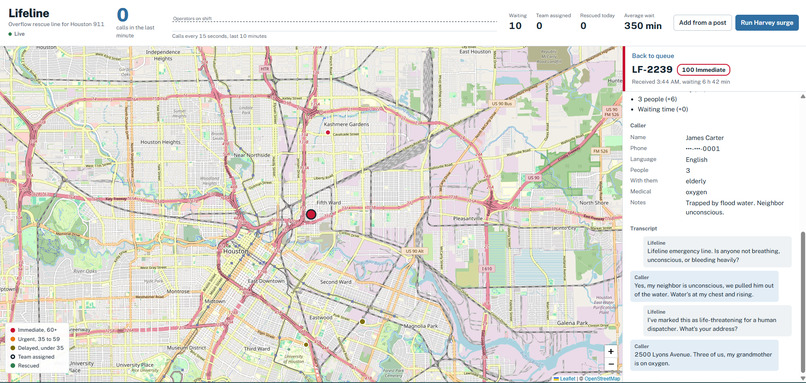Click the masked phone number ending 0001
The height and width of the screenshot is (383, 806).
pyautogui.click(x=702, y=149)
